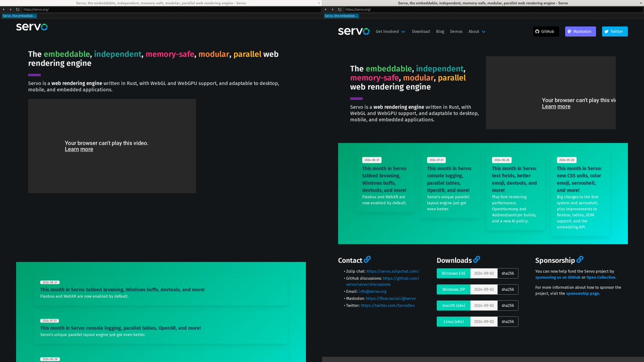Open left window post about console logging
644x362 pixels.
(121, 328)
